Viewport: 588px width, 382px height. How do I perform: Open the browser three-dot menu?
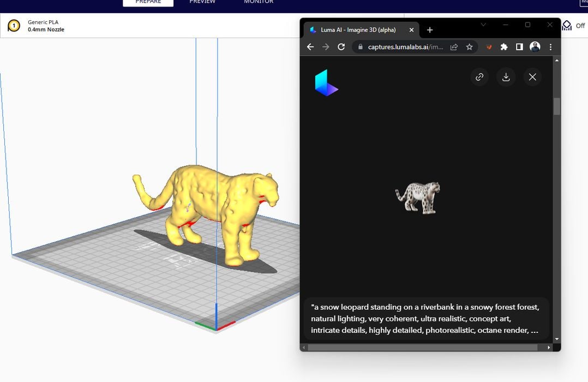point(550,47)
